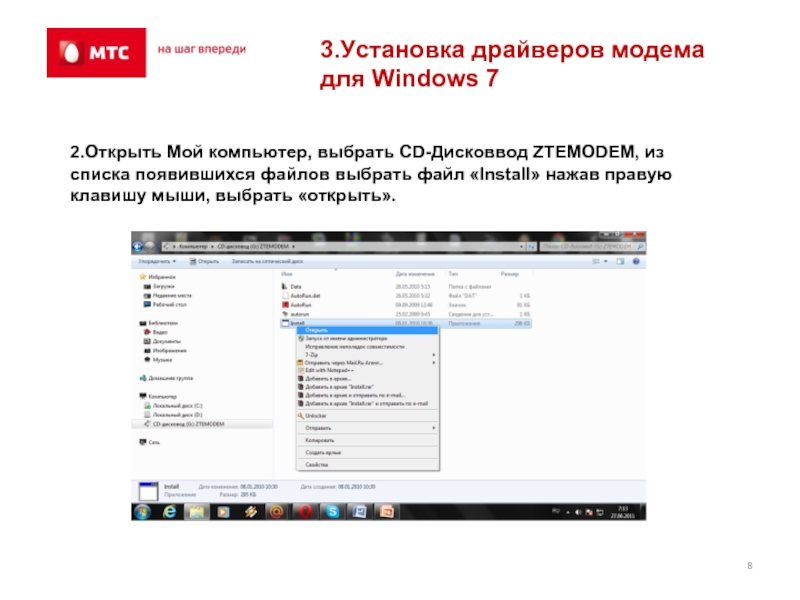Choose Создать ярлык in context menu
The height and width of the screenshot is (600, 800).
click(x=367, y=453)
